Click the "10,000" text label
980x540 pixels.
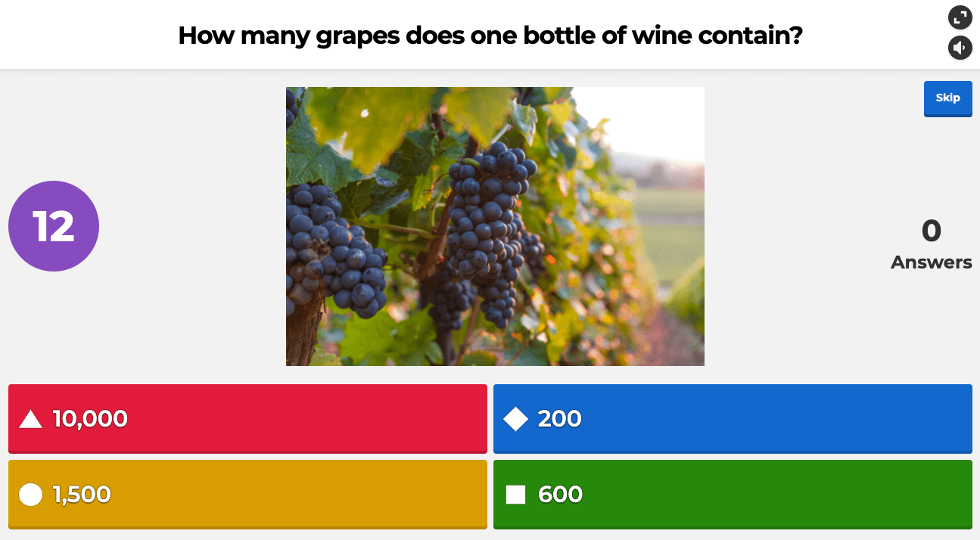pos(90,419)
